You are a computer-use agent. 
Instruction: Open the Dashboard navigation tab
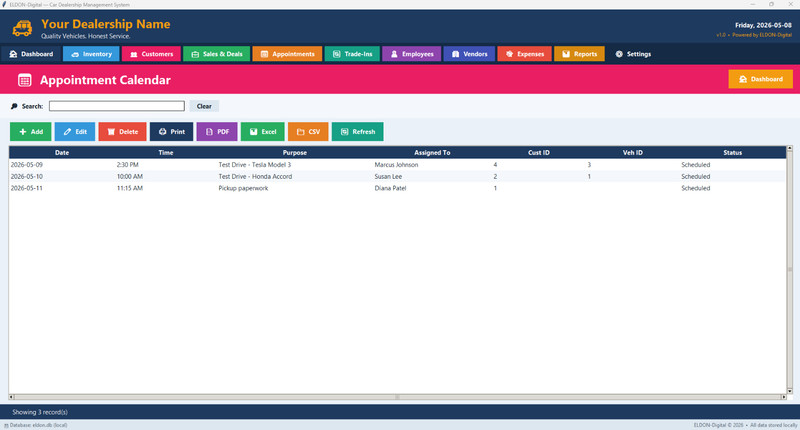(32, 54)
